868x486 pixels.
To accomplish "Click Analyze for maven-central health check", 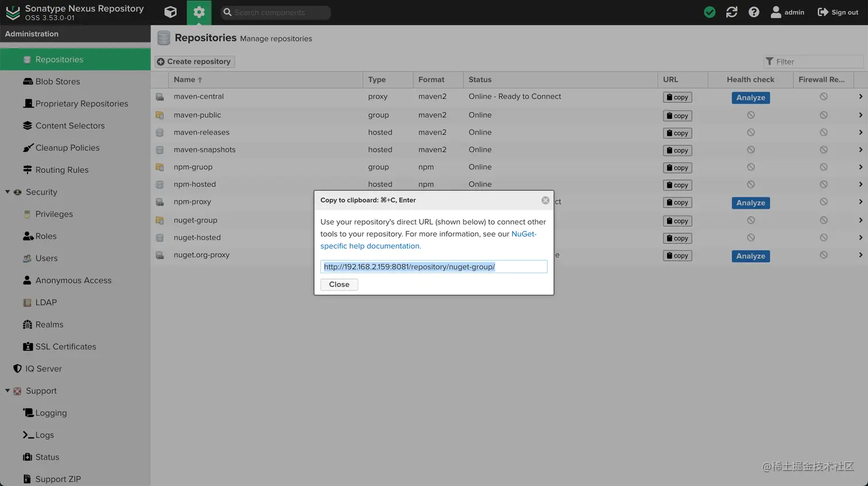I will (751, 98).
